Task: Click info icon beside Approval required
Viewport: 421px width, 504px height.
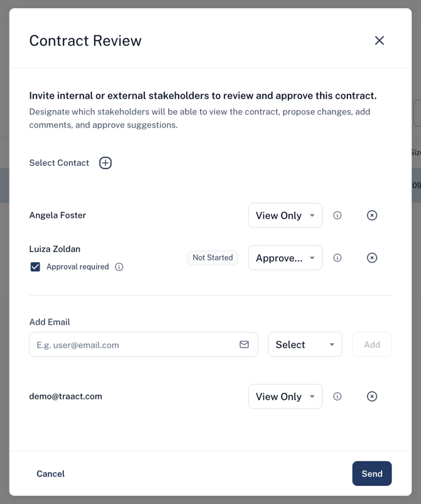Action: (x=119, y=267)
